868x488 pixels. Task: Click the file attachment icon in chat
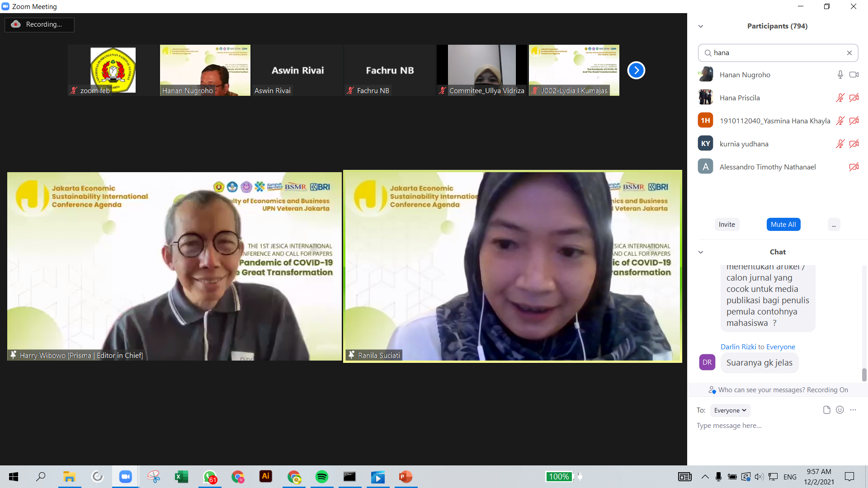tap(826, 410)
